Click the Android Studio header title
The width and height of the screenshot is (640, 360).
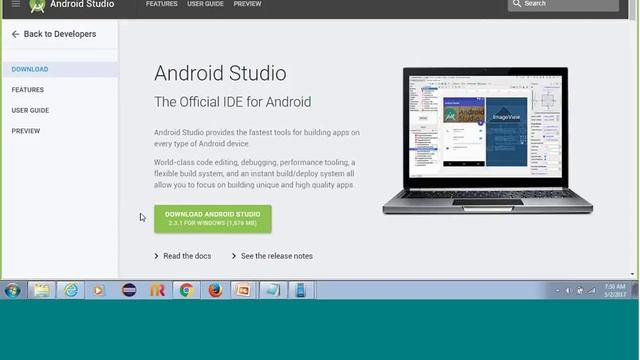pyautogui.click(x=82, y=4)
